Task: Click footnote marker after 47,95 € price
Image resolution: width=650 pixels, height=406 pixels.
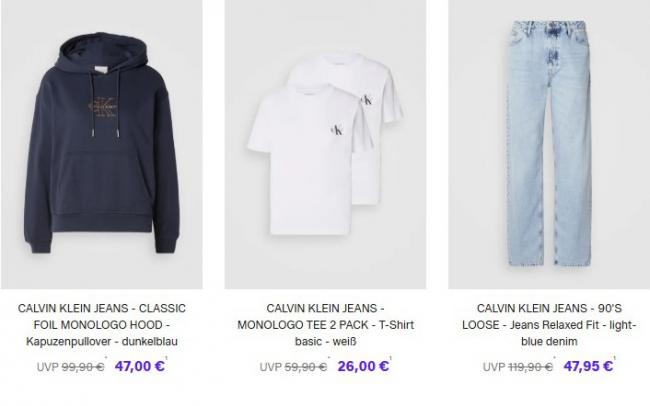Action: point(615,358)
